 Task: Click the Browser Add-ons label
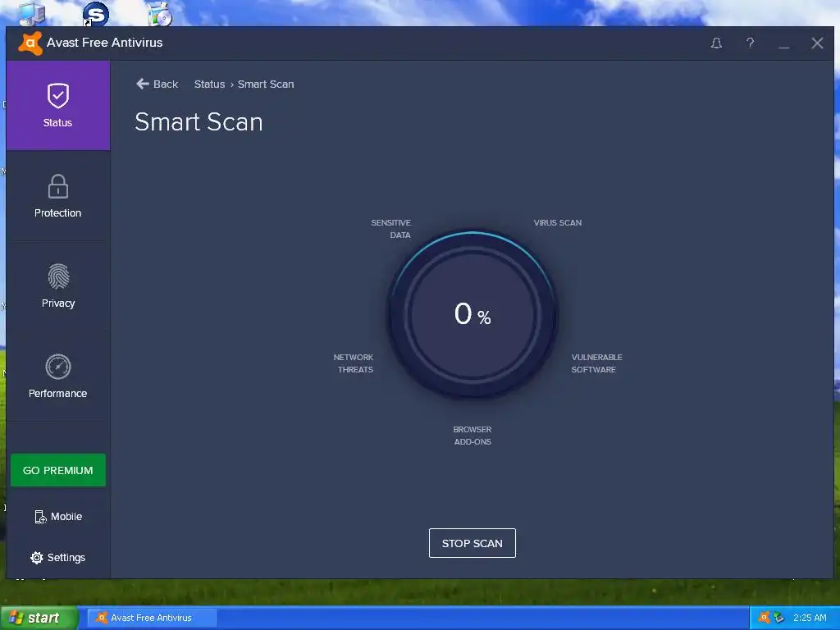coord(472,436)
